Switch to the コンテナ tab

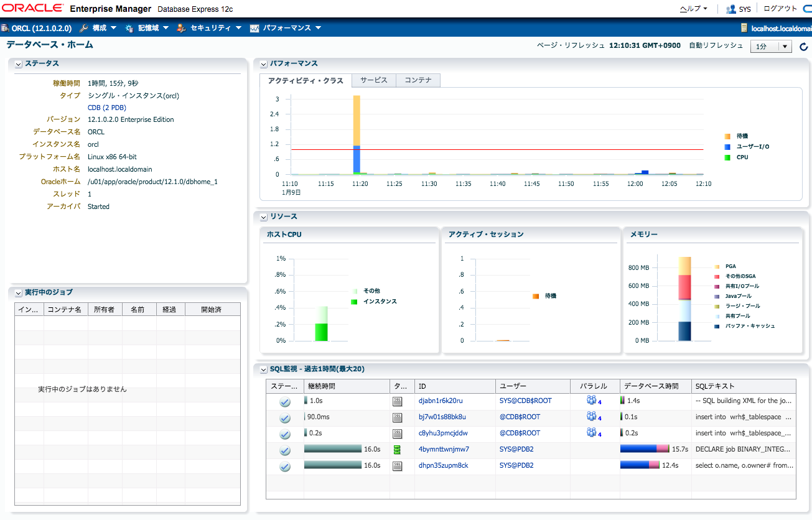pos(418,80)
